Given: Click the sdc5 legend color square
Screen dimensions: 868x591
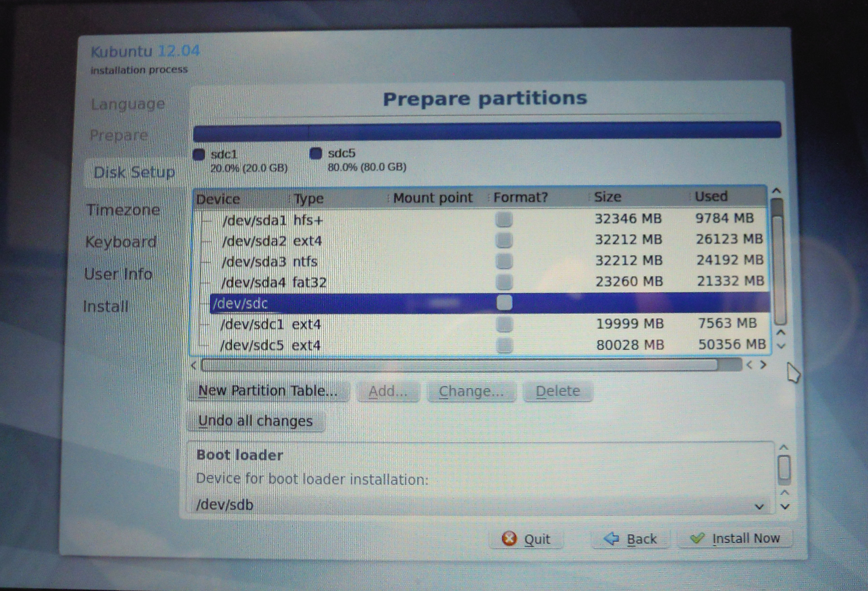Looking at the screenshot, I should pyautogui.click(x=315, y=154).
